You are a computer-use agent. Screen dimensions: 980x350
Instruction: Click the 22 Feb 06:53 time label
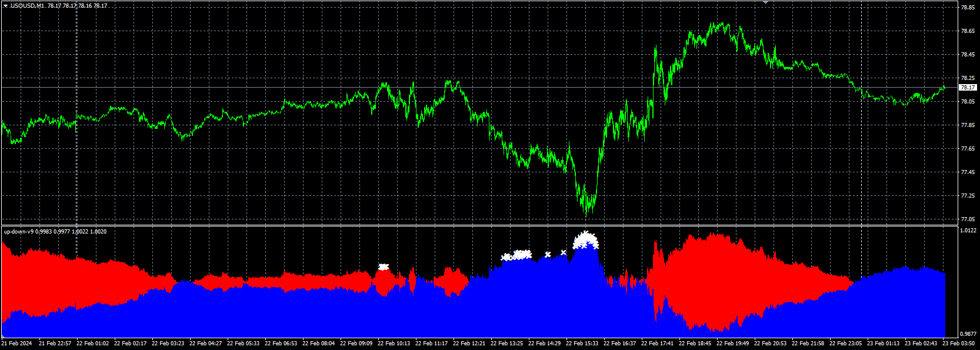click(x=281, y=344)
